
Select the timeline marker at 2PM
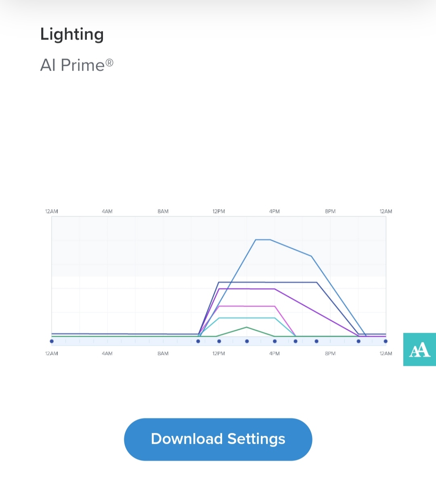(247, 341)
